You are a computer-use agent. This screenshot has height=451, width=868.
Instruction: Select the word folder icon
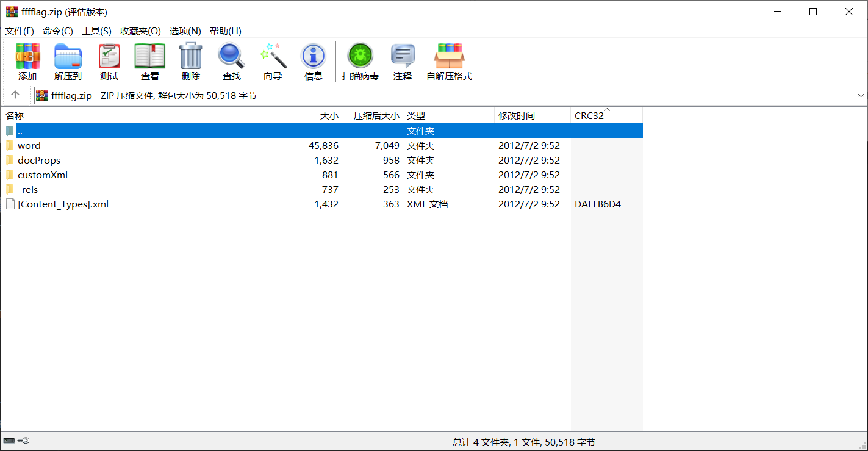point(10,145)
